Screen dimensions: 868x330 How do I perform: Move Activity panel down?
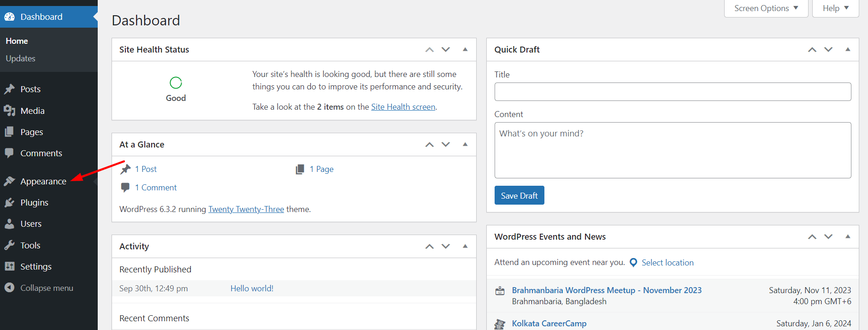[x=446, y=246]
